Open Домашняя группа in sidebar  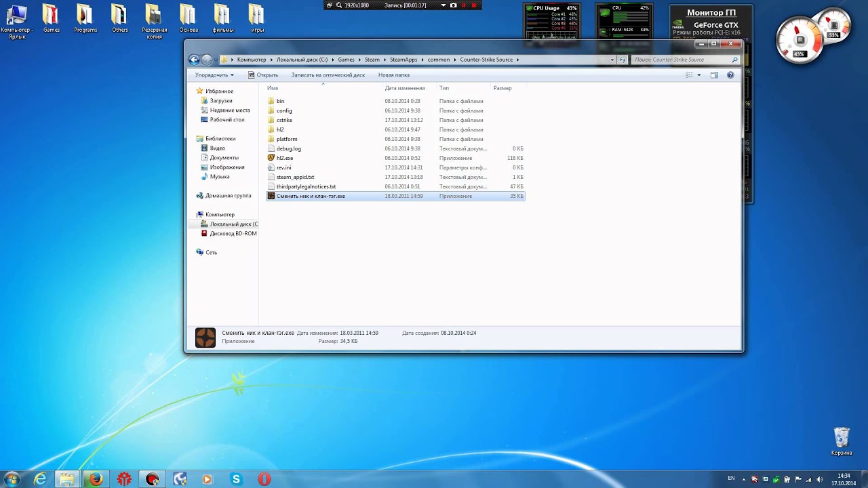(x=229, y=195)
